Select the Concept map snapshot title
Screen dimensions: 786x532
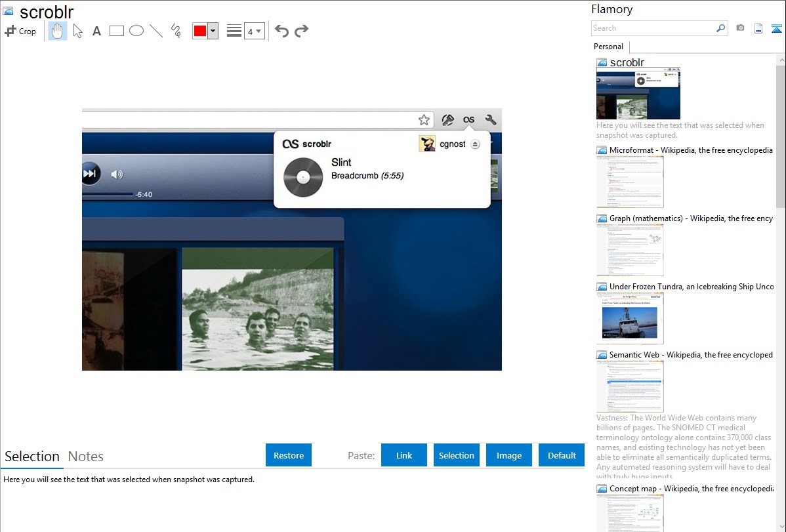(x=692, y=488)
